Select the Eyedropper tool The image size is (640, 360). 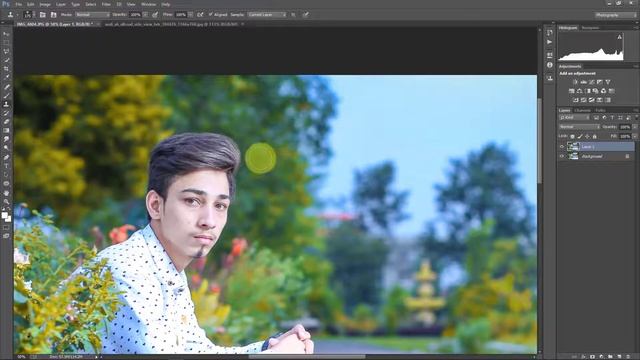point(6,77)
